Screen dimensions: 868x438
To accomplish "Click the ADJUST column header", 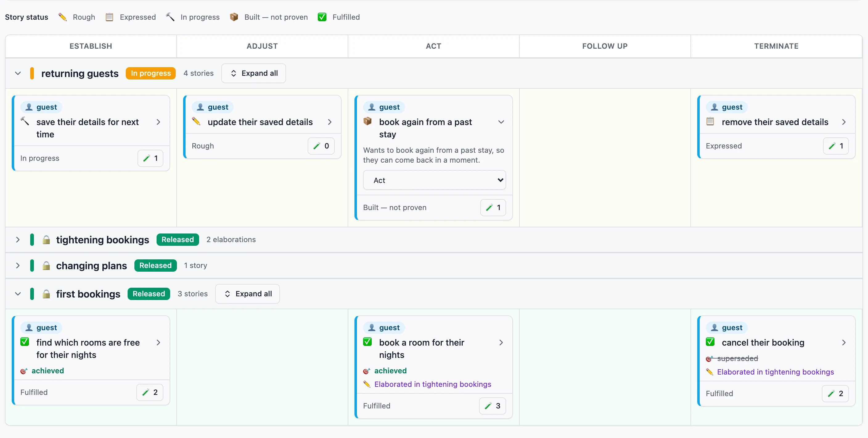I will click(x=262, y=46).
